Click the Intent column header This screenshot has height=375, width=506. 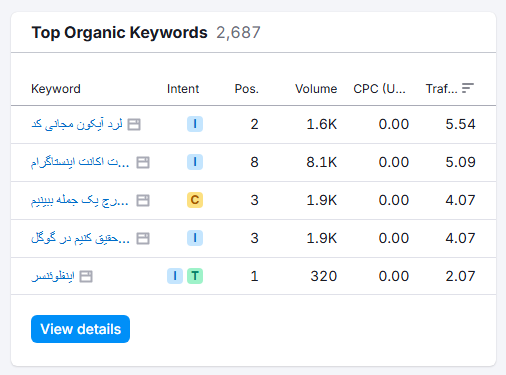coord(183,89)
